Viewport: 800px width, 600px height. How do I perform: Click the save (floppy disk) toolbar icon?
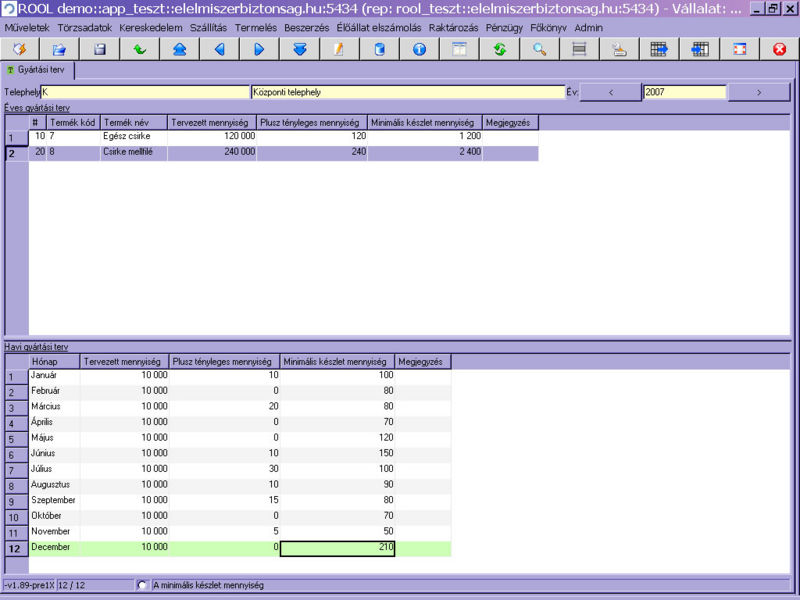(99, 49)
